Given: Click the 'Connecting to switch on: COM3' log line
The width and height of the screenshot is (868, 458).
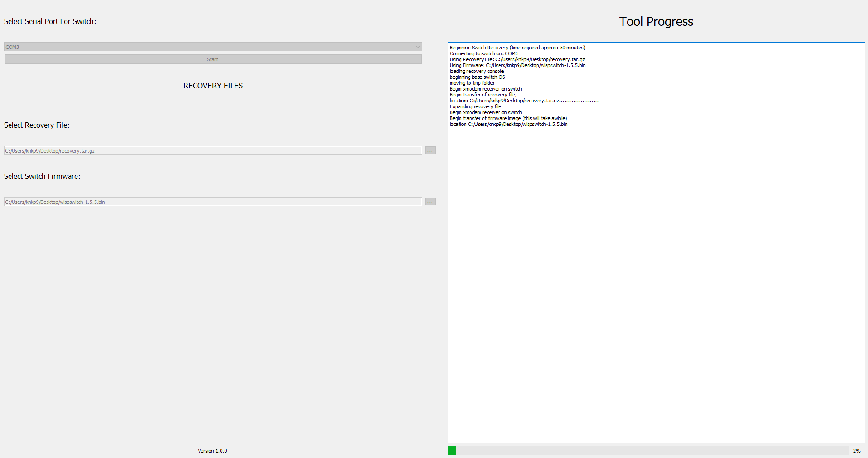Looking at the screenshot, I should coord(484,53).
